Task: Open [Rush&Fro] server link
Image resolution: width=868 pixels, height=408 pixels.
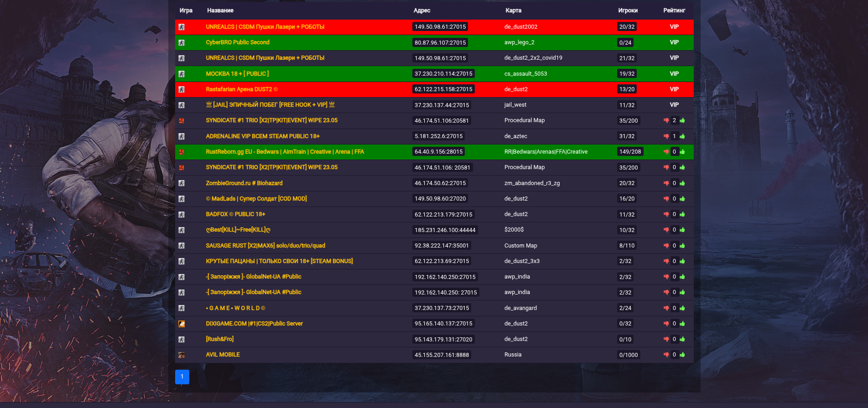Action: click(220, 339)
